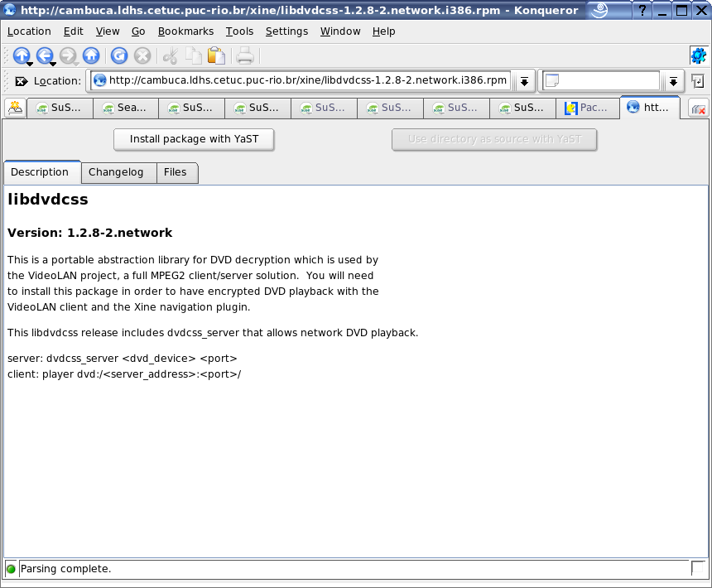Screen dimensions: 712x588
Task: Open the Back button history dropdown arrow
Action: pos(53,64)
